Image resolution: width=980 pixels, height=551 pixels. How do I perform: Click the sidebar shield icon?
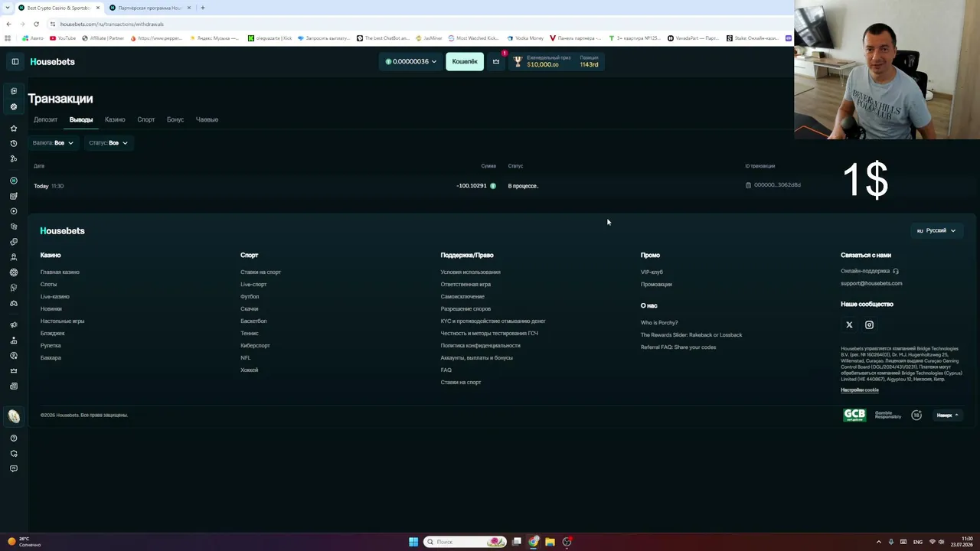tap(14, 453)
